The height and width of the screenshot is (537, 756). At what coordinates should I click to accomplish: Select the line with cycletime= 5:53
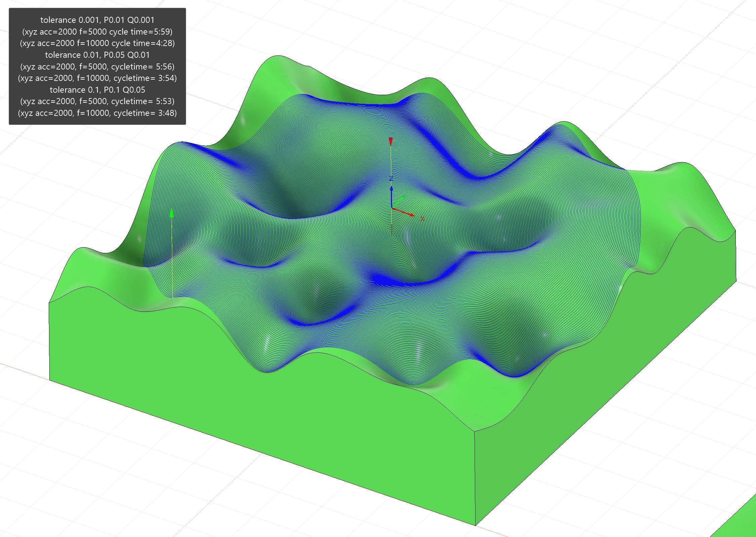(x=97, y=101)
